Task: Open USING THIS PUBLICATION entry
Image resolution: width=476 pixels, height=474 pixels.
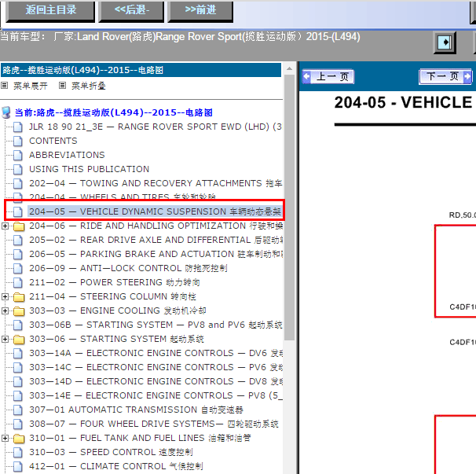Action: (90, 169)
